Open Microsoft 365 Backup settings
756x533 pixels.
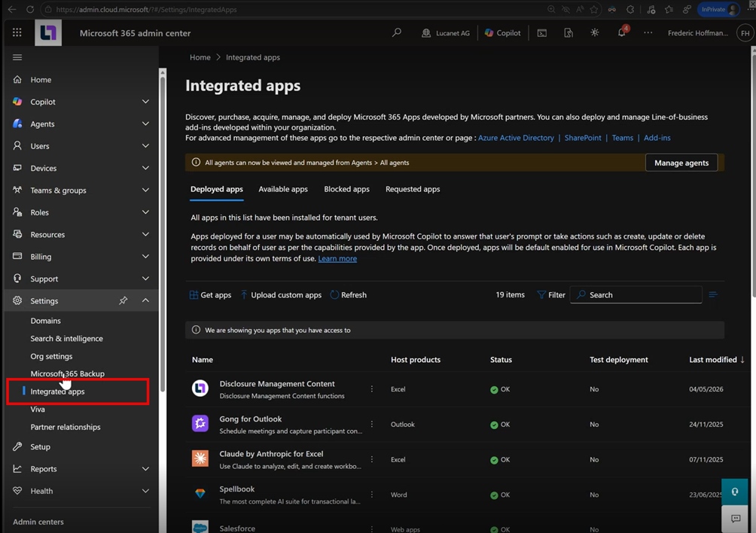point(68,373)
